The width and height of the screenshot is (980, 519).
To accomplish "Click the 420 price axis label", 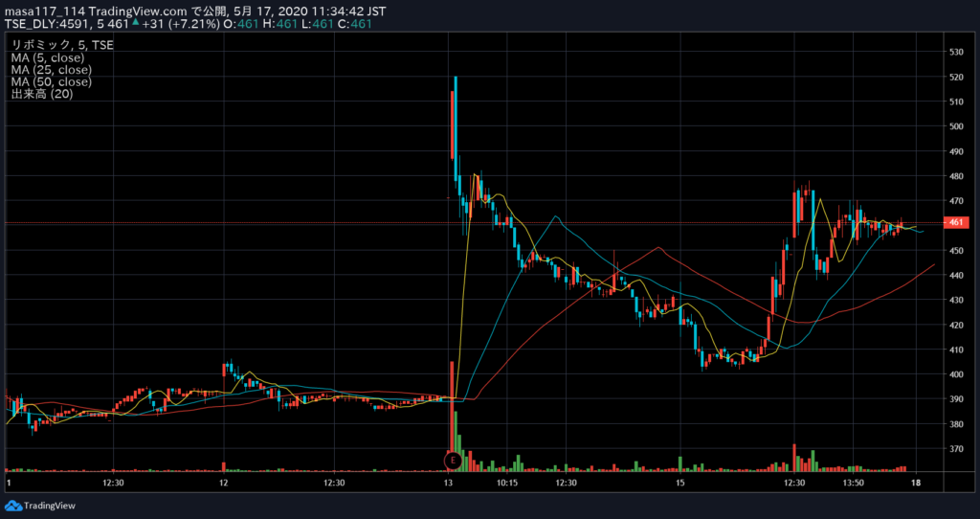I will coord(956,326).
